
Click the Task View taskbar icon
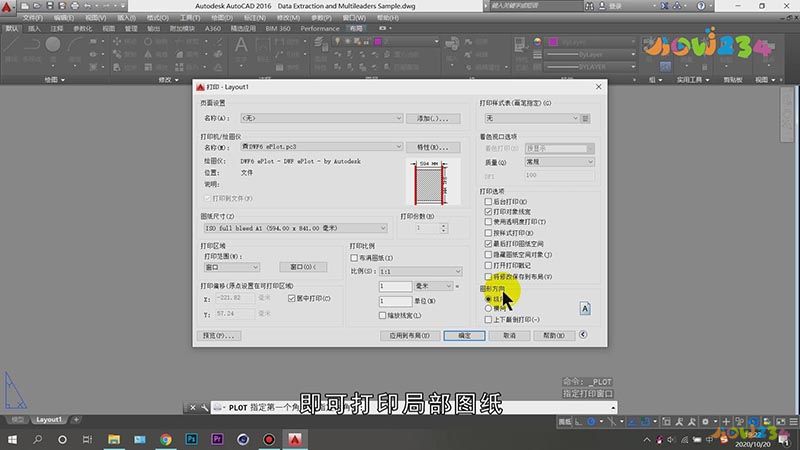87,439
